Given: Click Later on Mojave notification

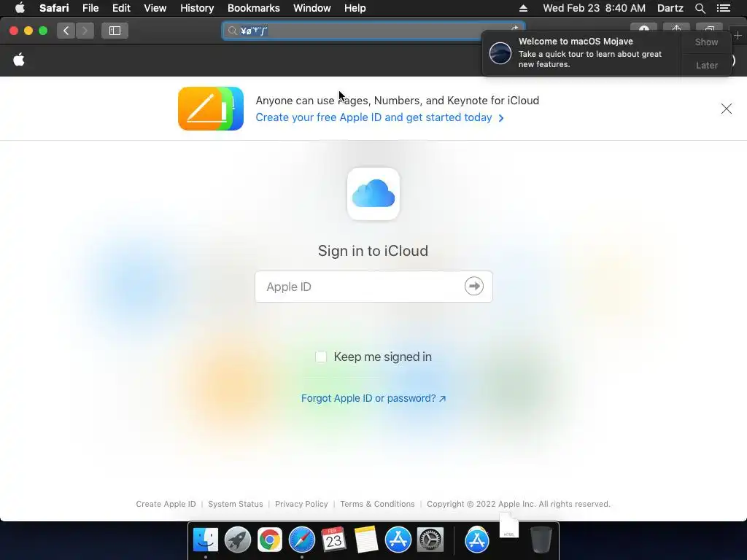Looking at the screenshot, I should [706, 65].
